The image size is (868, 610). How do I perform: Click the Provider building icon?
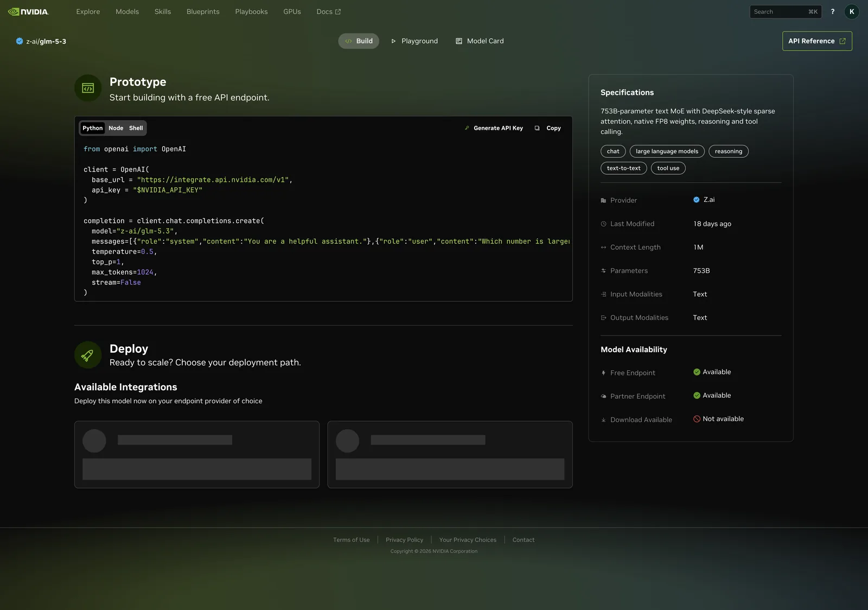click(x=603, y=200)
